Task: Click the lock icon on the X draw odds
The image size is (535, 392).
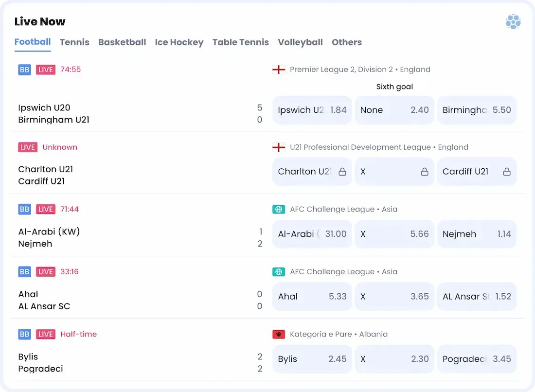Action: [x=425, y=171]
